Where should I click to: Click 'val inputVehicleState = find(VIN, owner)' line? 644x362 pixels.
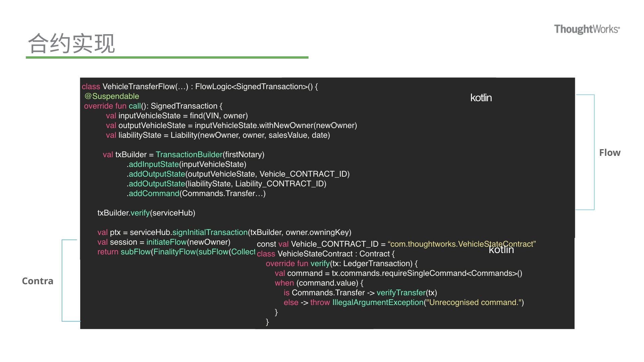tap(177, 116)
